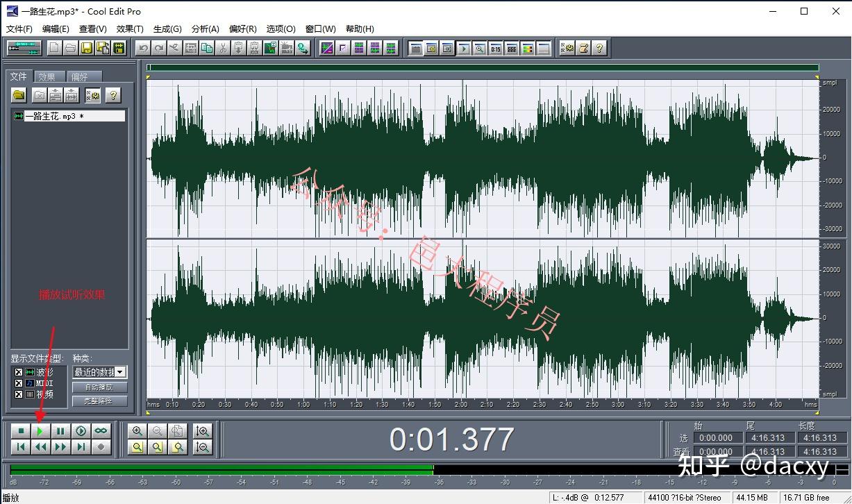Toggle the 波形 file type checkbox
Viewport: 852px width, 504px height.
point(19,372)
